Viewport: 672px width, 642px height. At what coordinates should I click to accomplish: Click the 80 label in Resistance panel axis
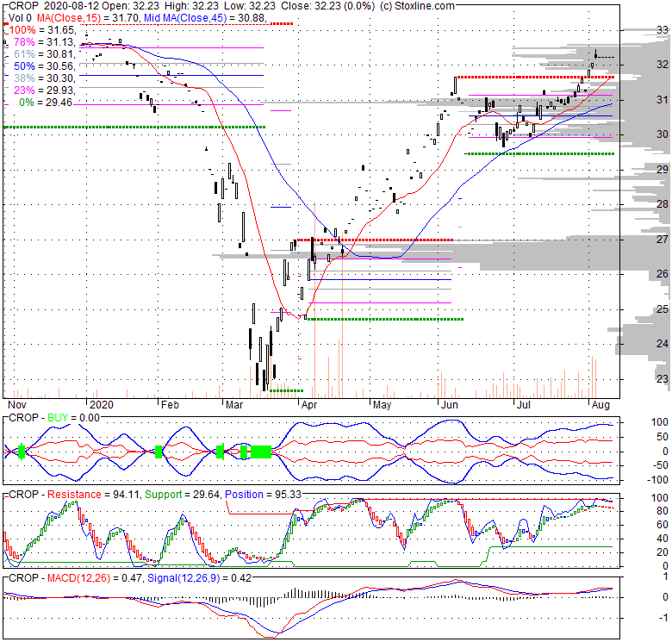pyautogui.click(x=663, y=511)
